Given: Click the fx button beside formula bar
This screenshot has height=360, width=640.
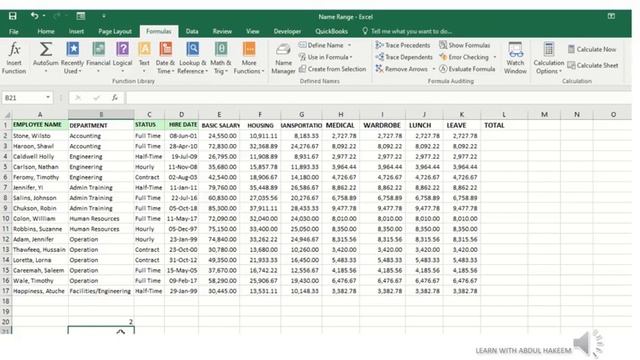Looking at the screenshot, I should pos(115,98).
